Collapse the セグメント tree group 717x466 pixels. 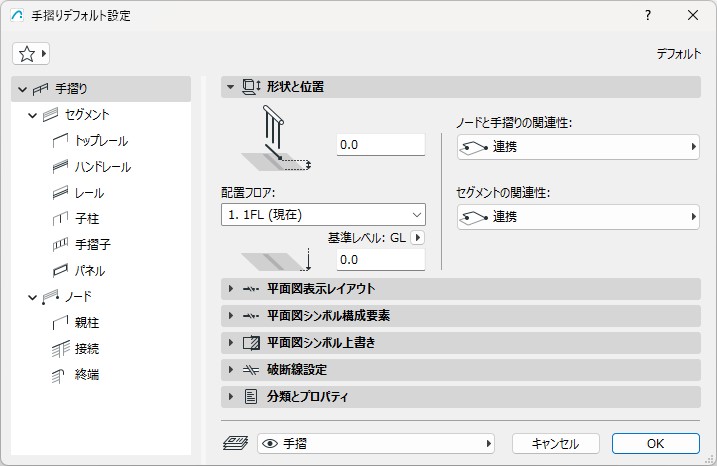[x=33, y=115]
